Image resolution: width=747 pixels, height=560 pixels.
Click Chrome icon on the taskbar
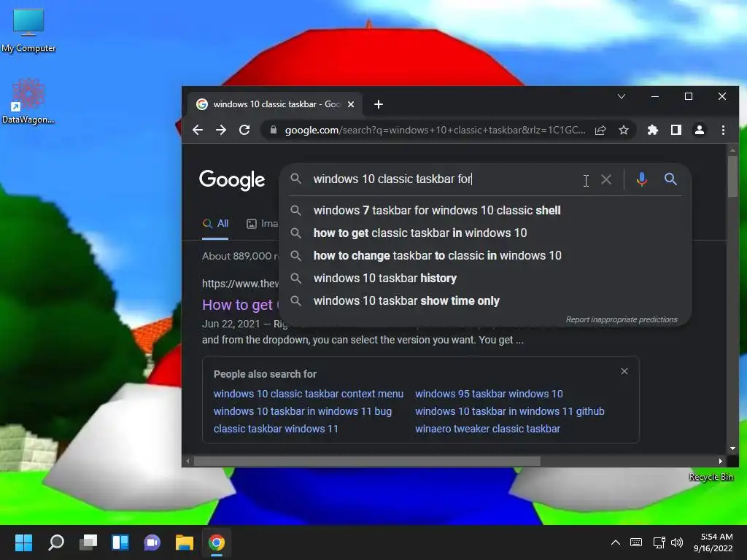coord(216,542)
